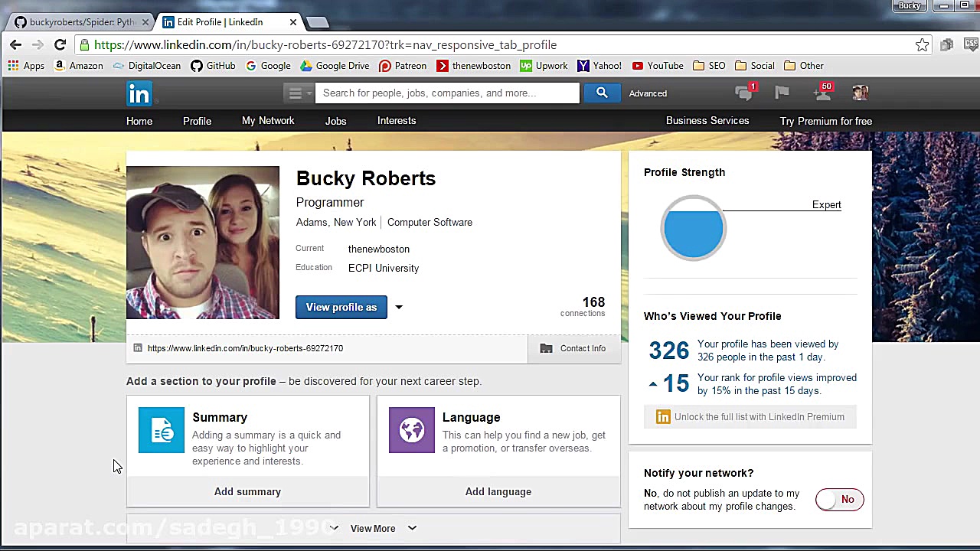The height and width of the screenshot is (551, 980).
Task: Open the My Network menu
Action: [x=268, y=121]
